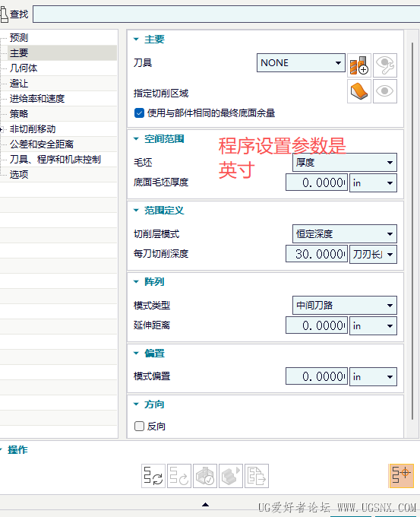Click the up arrow at dialog bottom
Viewport: 420px width, 517px height.
click(205, 504)
